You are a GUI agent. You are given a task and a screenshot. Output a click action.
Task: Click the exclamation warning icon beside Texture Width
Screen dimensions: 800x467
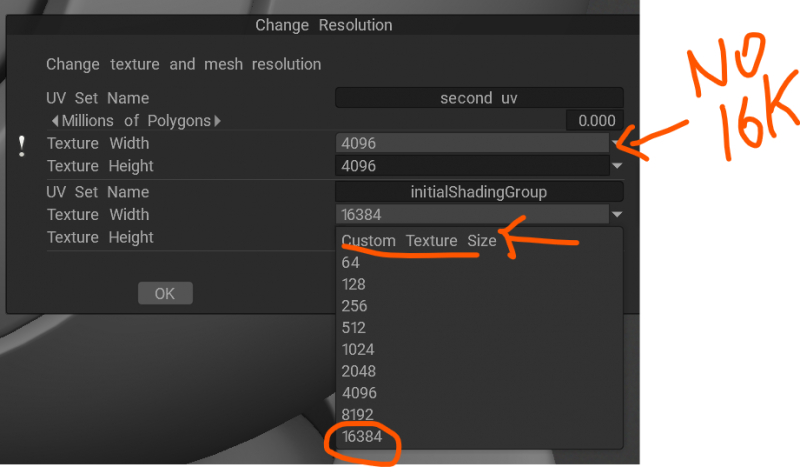pyautogui.click(x=22, y=146)
